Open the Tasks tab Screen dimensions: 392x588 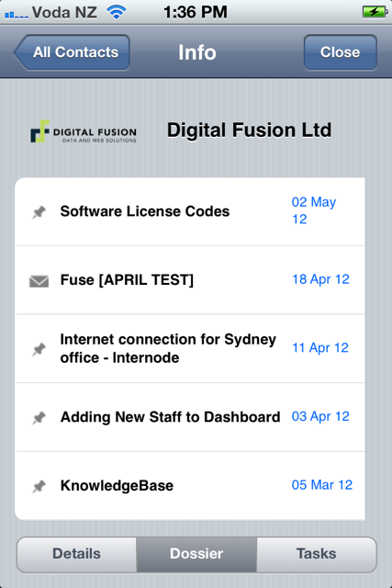(317, 554)
